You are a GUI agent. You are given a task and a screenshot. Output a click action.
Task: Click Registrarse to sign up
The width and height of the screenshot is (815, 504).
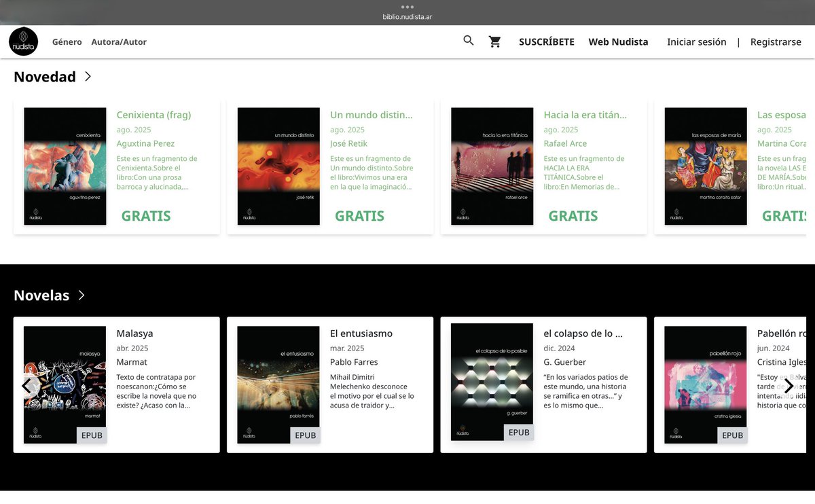click(x=776, y=41)
